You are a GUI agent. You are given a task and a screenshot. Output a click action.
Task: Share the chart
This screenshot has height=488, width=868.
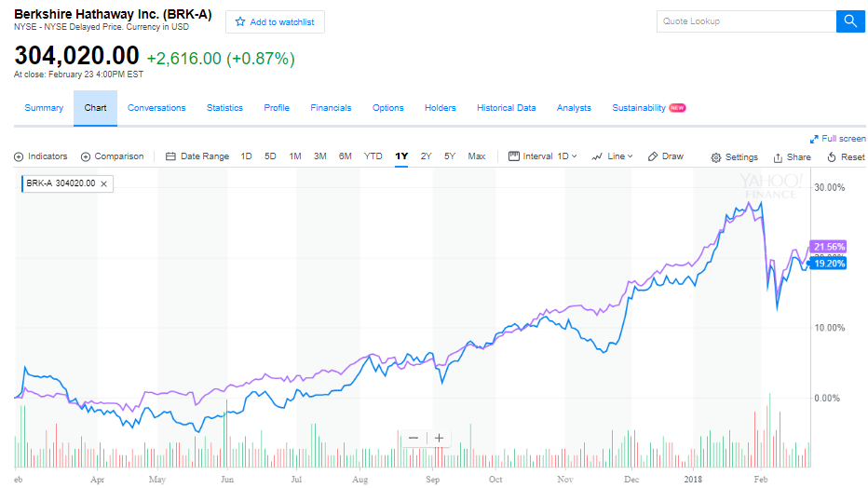[792, 157]
